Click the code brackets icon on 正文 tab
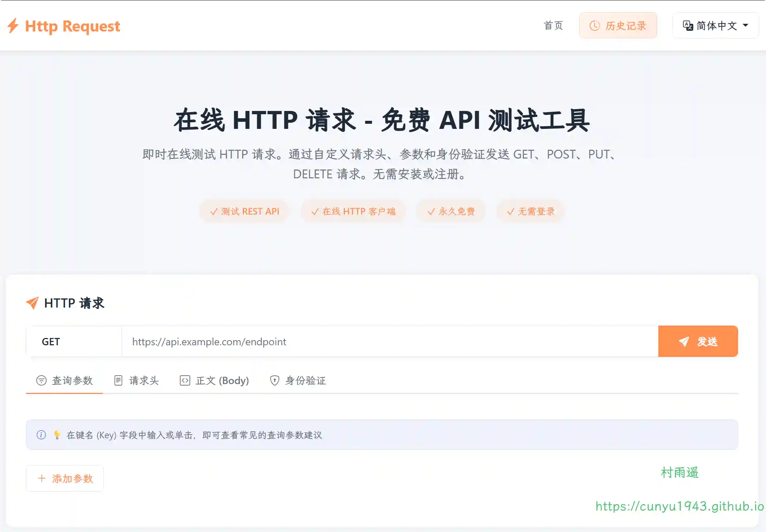This screenshot has width=766, height=532. pos(185,380)
